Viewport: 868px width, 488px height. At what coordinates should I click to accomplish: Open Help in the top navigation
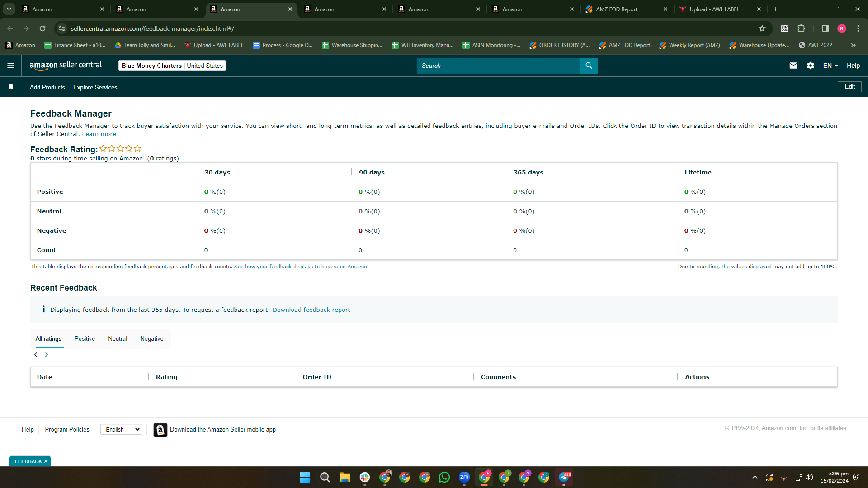tap(853, 66)
